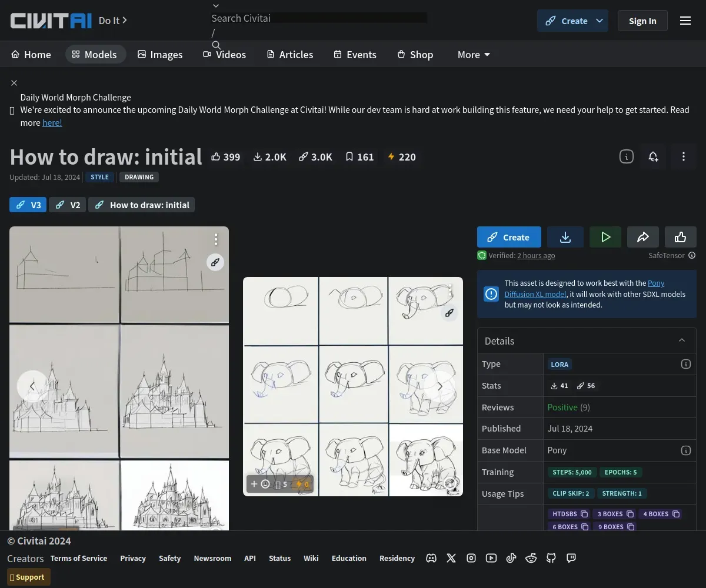
Task: Go to the next gallery image
Action: click(439, 386)
